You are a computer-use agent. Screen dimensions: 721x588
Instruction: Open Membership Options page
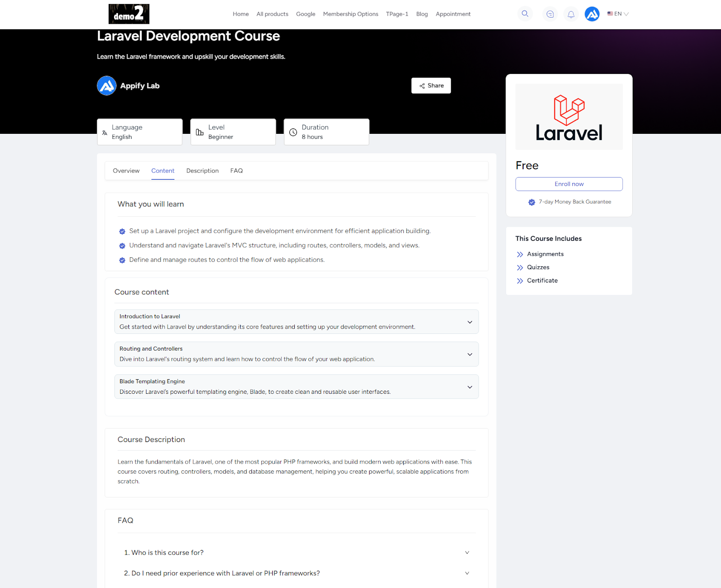pos(351,14)
